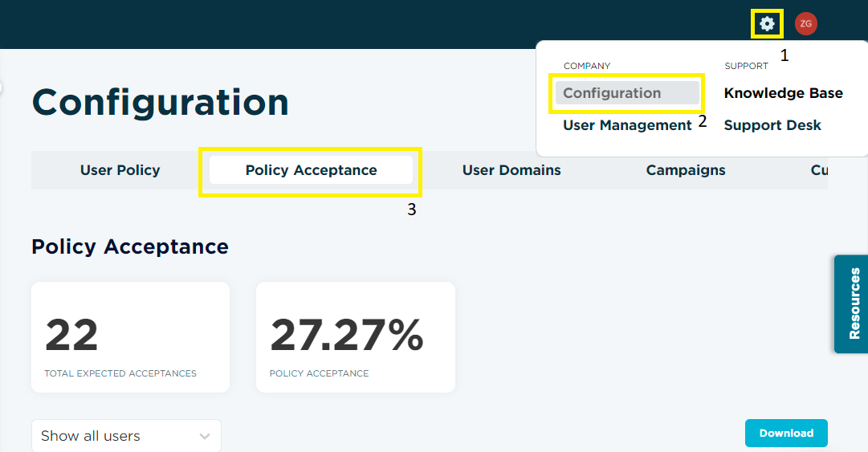Screen dimensions: 868x452
Task: Switch to the User Policy tab
Action: pyautogui.click(x=120, y=170)
